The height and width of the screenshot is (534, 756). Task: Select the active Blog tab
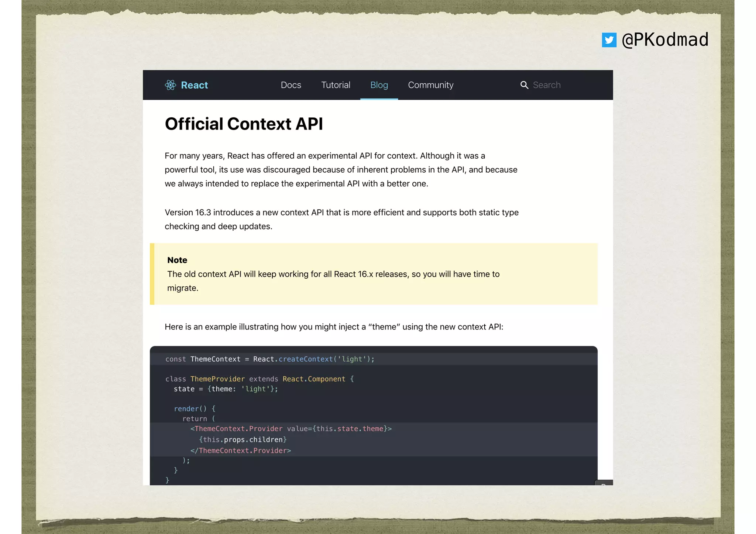379,85
